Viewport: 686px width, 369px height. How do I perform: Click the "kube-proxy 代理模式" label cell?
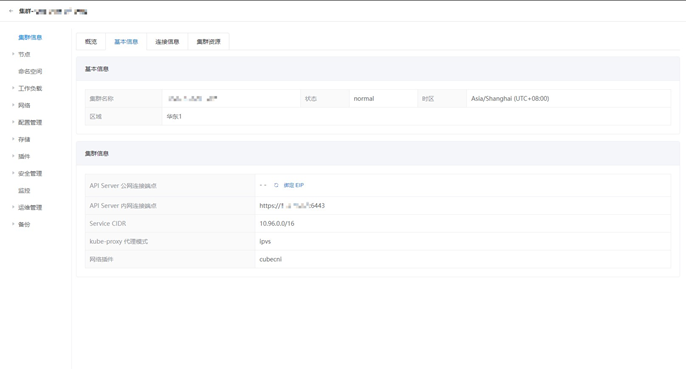(x=170, y=241)
